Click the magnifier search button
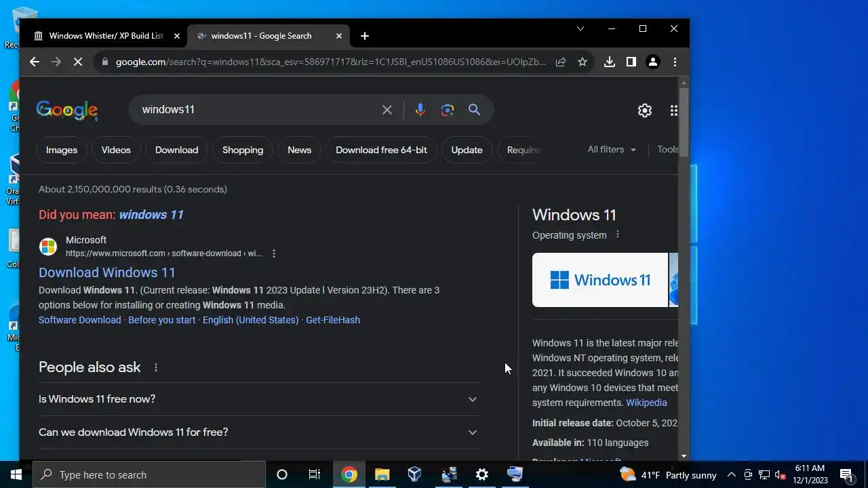 click(x=475, y=110)
